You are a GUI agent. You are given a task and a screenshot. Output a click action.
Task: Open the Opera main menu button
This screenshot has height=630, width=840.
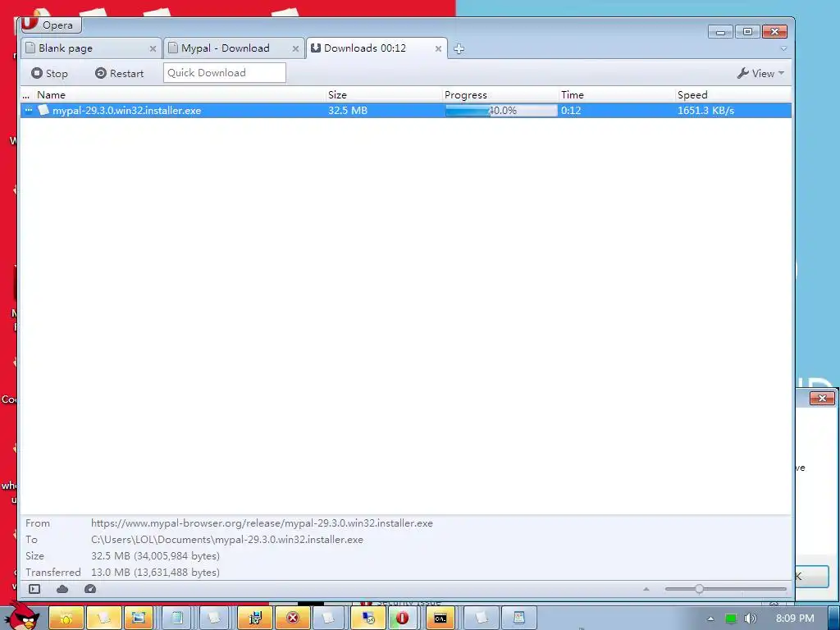[x=50, y=25]
